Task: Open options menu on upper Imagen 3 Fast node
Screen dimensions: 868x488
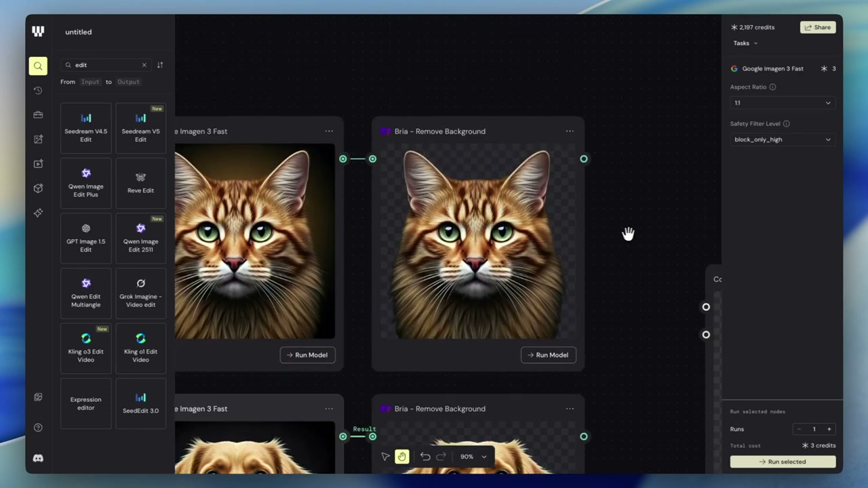Action: tap(329, 131)
